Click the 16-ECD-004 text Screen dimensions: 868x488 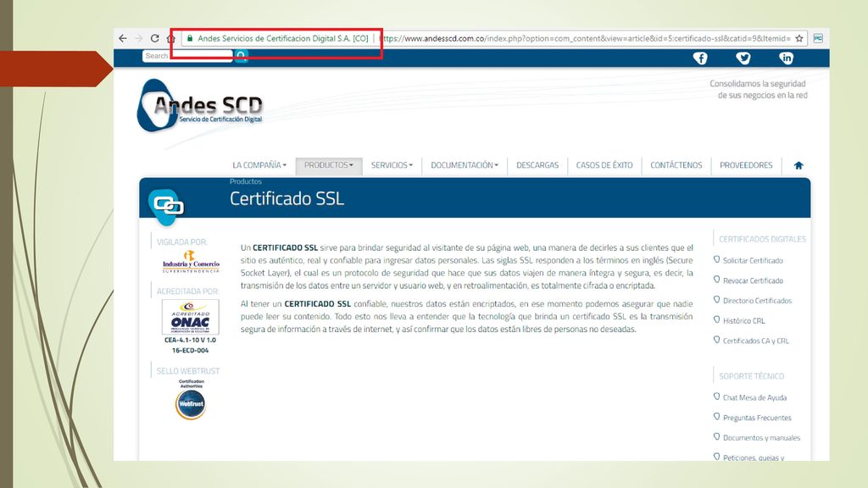(191, 350)
